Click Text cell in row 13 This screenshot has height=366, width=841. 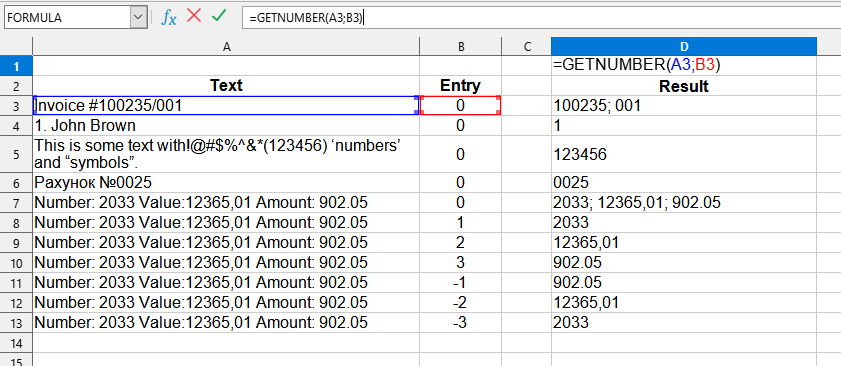(226, 323)
